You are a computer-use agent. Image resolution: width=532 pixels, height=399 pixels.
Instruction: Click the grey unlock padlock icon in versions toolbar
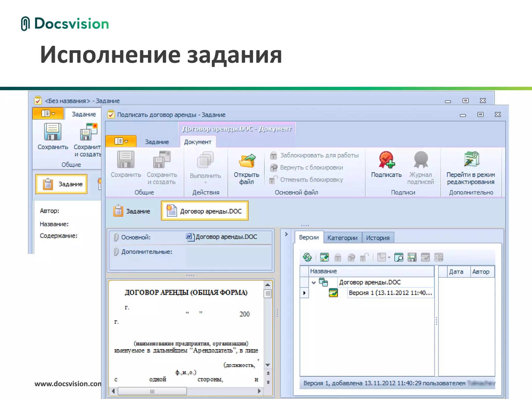point(364,257)
